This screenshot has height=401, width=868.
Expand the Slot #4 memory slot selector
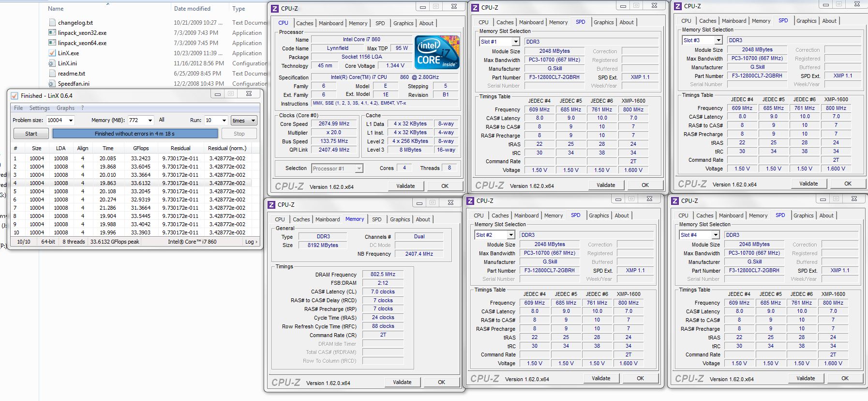(715, 235)
